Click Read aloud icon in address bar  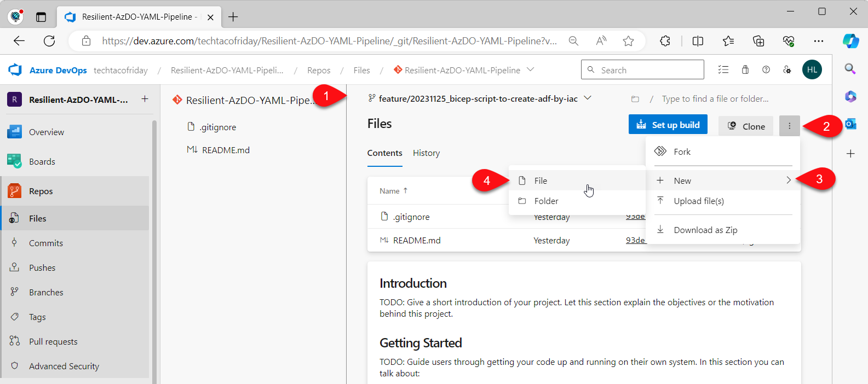[x=601, y=41]
